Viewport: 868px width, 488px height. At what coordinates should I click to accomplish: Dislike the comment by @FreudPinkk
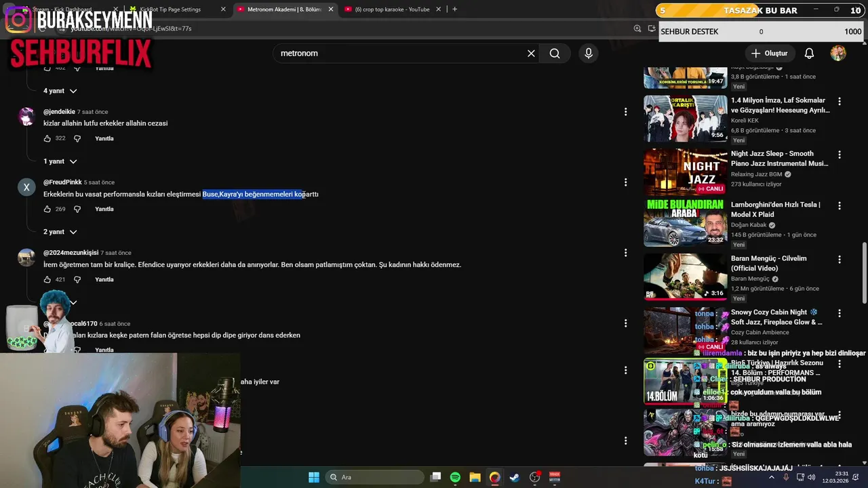[77, 209]
